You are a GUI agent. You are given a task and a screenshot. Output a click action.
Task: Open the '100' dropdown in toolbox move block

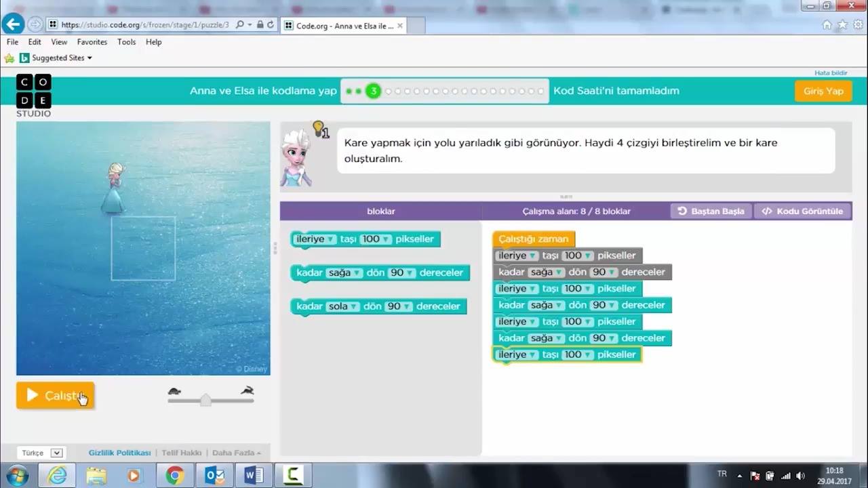[x=376, y=239]
